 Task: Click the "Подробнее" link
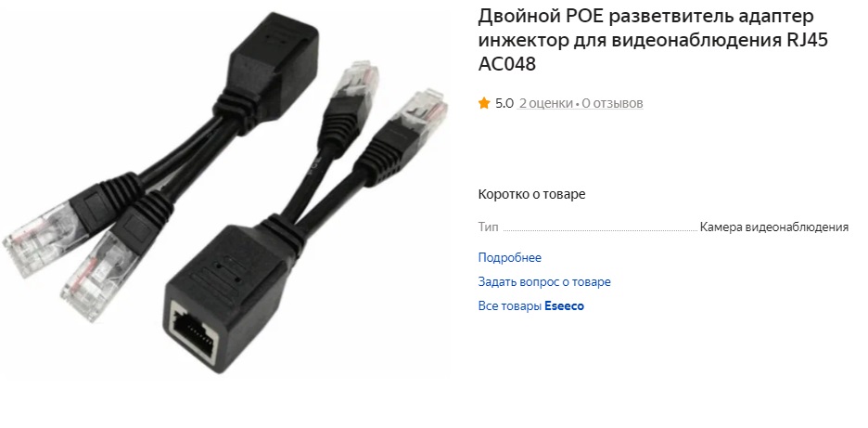(x=510, y=258)
